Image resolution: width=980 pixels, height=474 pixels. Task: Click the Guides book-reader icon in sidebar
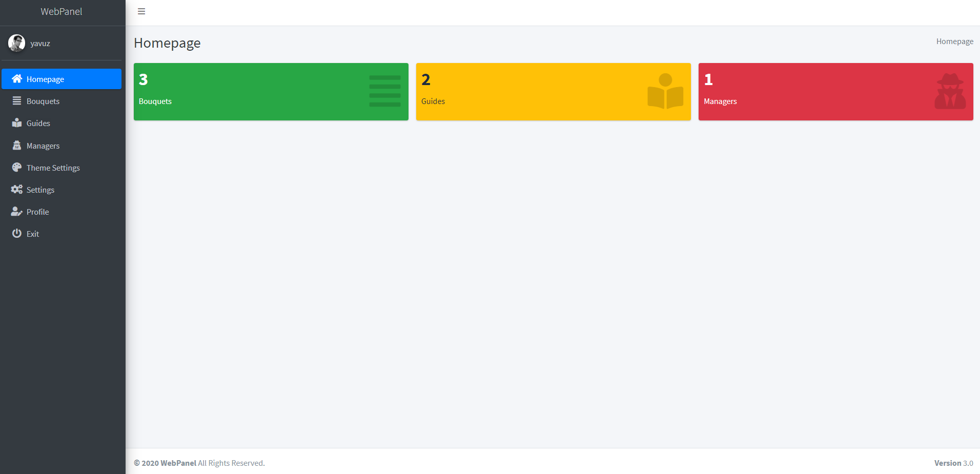[17, 123]
